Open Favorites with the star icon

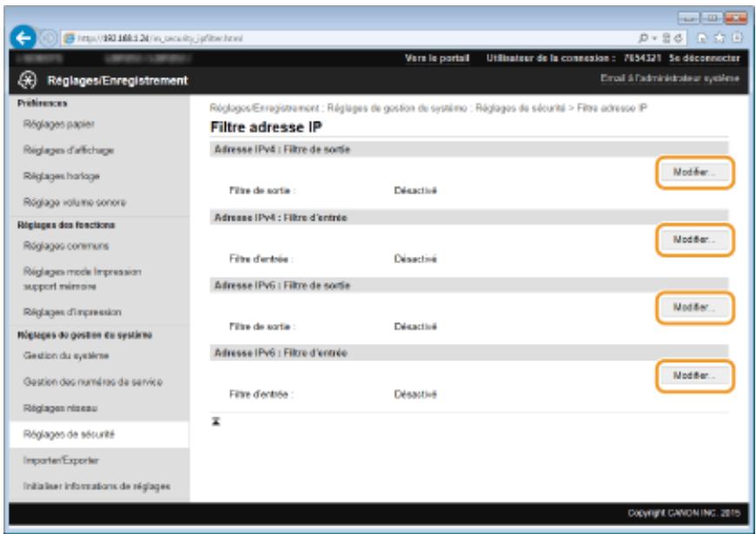point(720,38)
